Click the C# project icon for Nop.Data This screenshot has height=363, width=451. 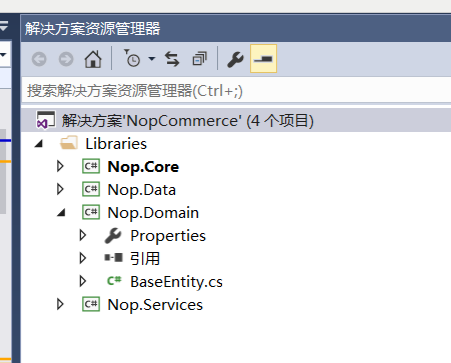coord(91,189)
